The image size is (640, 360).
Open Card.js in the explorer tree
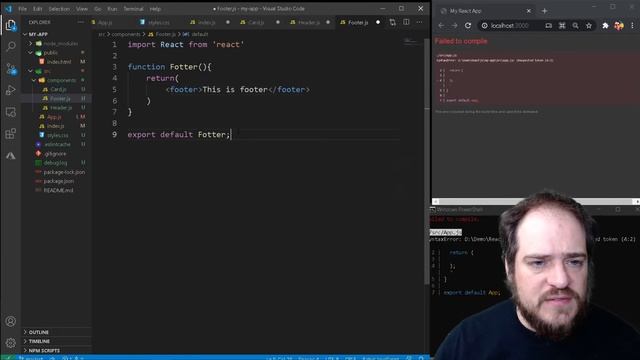58,89
